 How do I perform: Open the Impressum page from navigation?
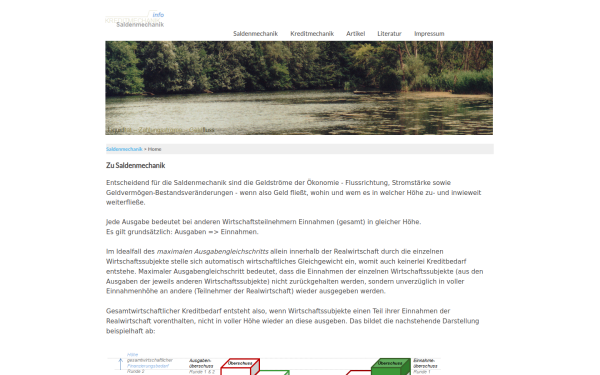(x=429, y=34)
